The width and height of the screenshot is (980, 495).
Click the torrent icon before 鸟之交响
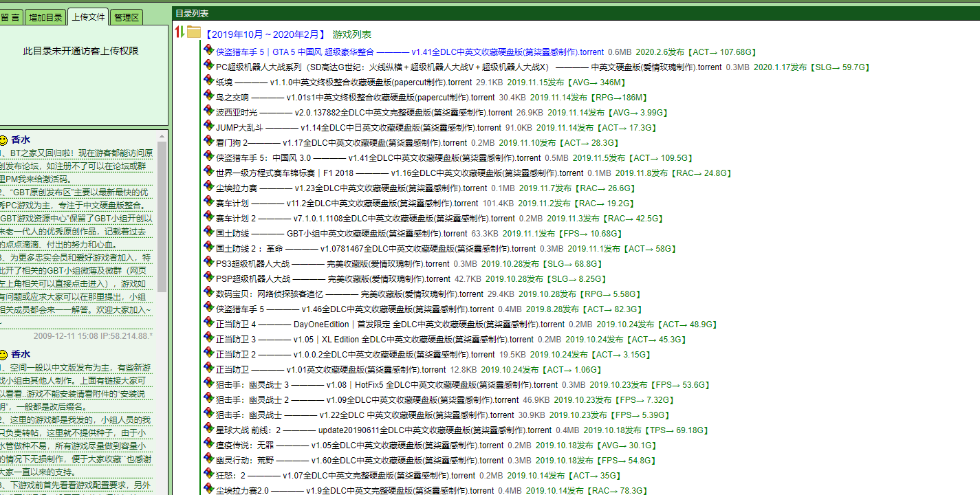[x=209, y=96]
